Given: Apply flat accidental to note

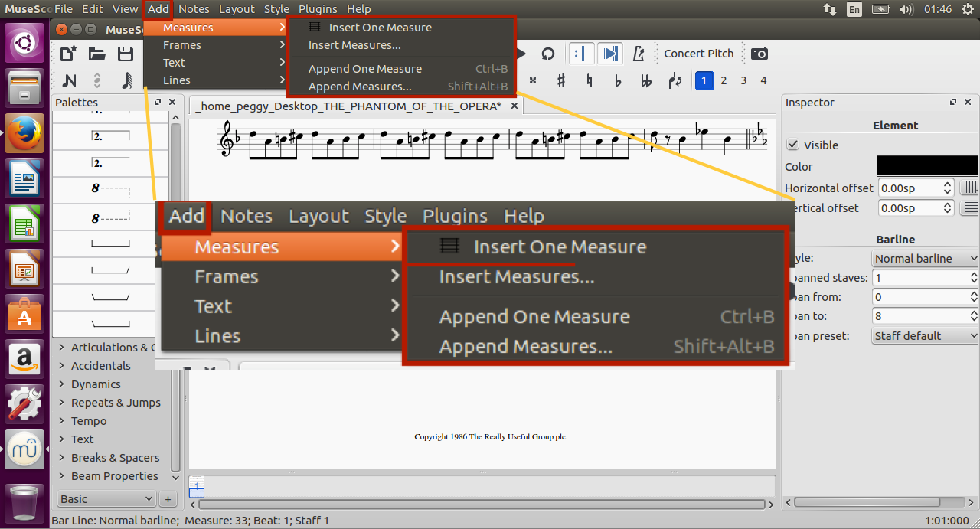Looking at the screenshot, I should (x=618, y=80).
